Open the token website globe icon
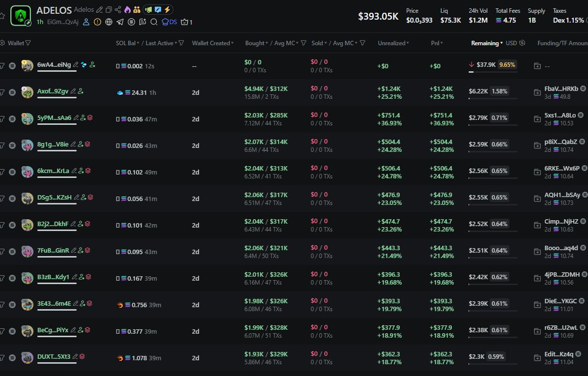 coord(109,22)
